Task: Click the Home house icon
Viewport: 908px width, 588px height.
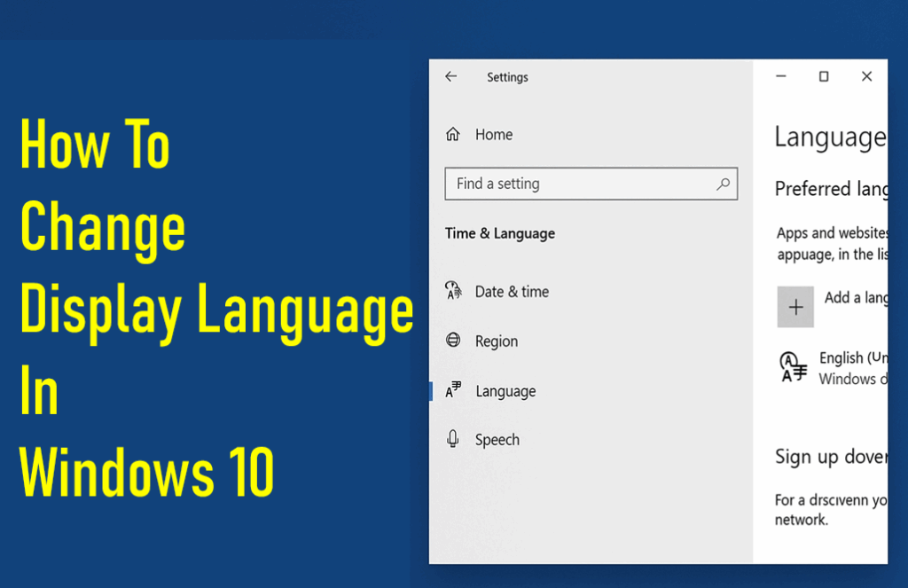Action: pos(452,134)
